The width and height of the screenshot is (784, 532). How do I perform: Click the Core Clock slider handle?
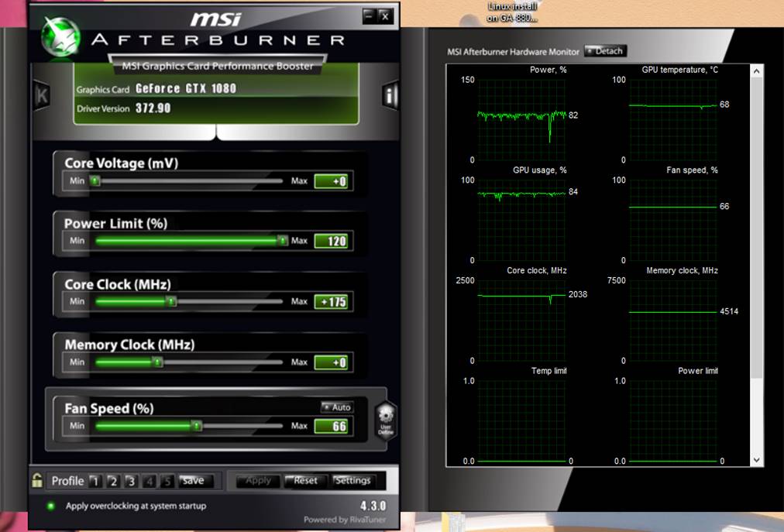coord(171,301)
